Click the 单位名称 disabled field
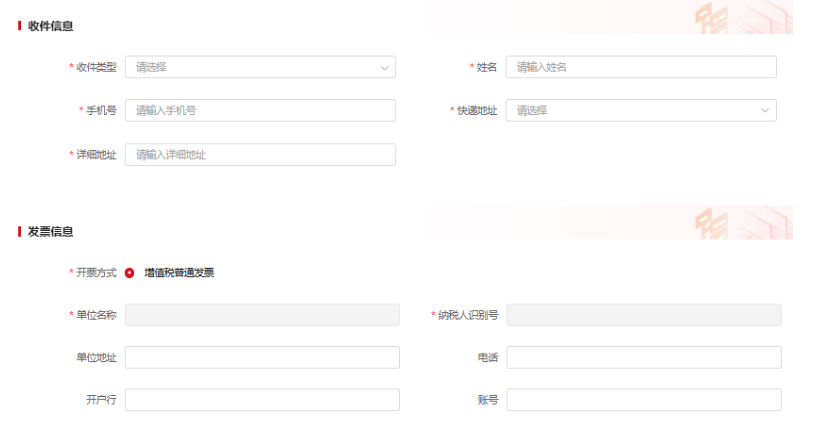This screenshot has width=815, height=425. click(x=262, y=315)
